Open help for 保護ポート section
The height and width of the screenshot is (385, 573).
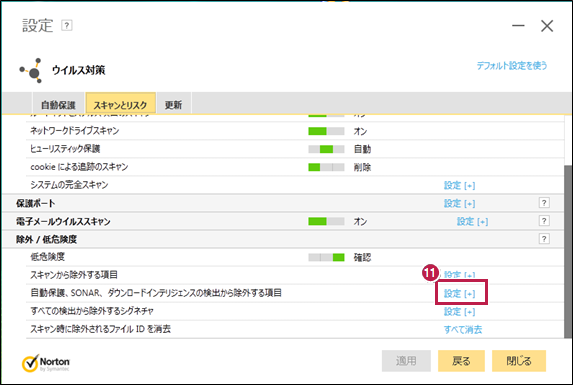[x=544, y=203]
